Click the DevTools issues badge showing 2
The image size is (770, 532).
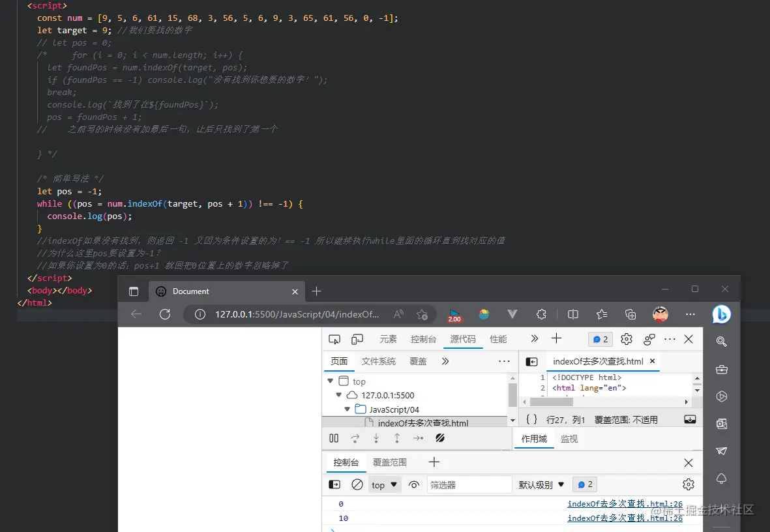pos(600,340)
